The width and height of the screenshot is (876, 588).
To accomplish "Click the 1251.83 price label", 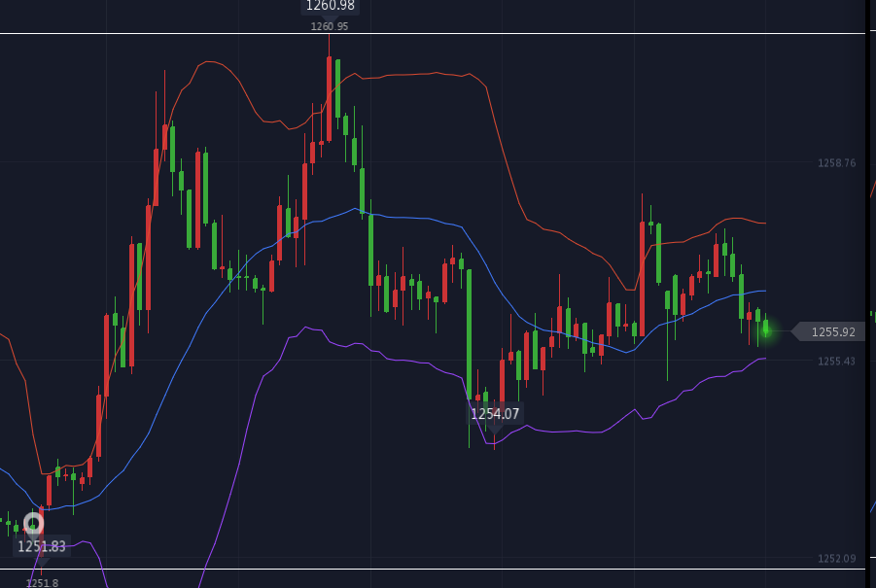I will click(42, 546).
